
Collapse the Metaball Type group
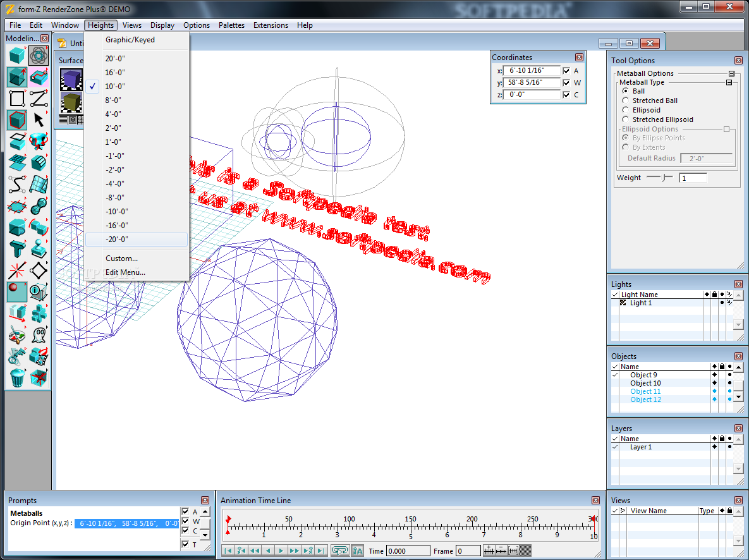(x=729, y=83)
